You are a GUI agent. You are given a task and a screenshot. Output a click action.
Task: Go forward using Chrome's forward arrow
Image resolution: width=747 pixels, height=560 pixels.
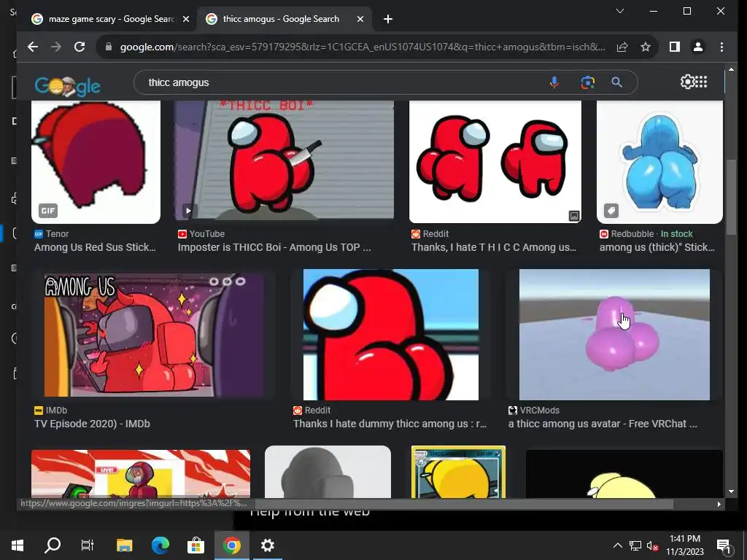pos(56,47)
